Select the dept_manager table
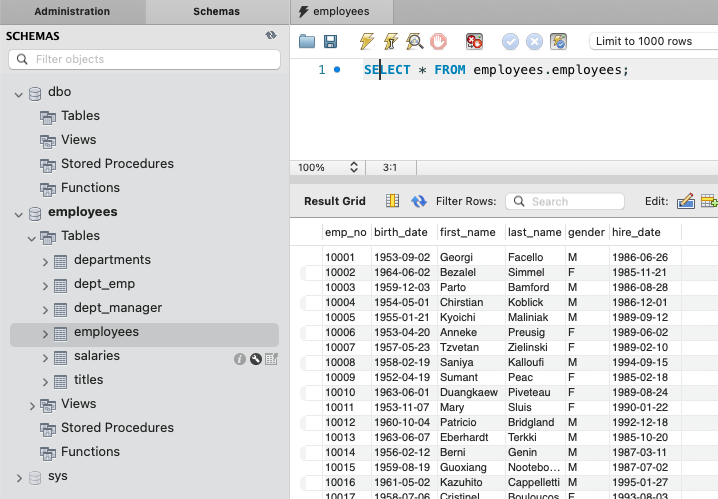Image resolution: width=718 pixels, height=499 pixels. coord(118,308)
